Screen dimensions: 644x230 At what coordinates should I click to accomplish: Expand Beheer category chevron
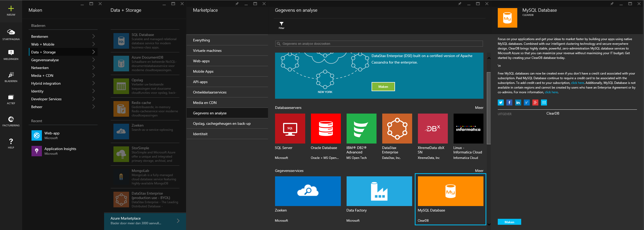tap(94, 107)
